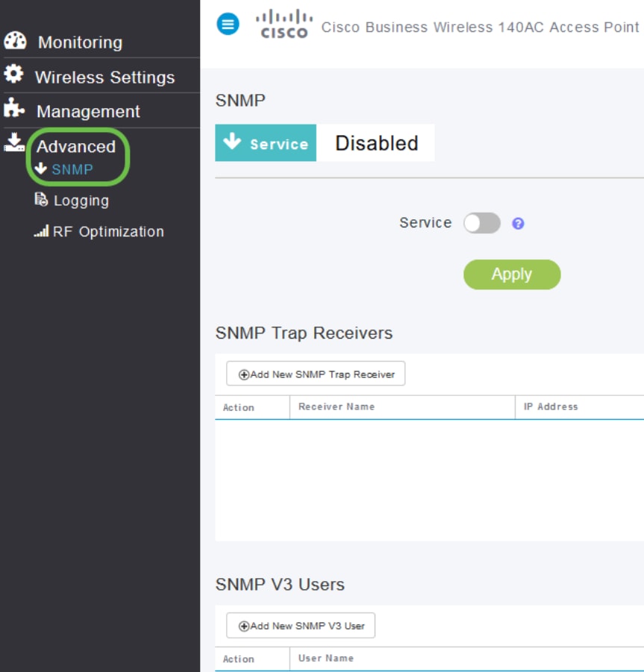
Task: Click Add New SNMP Trap Receiver button
Action: (316, 374)
